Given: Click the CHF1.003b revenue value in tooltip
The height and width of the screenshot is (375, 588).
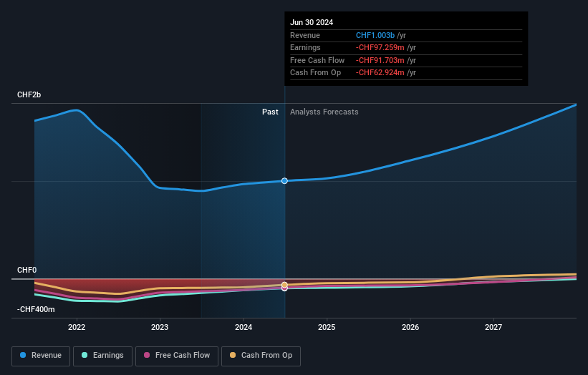Looking at the screenshot, I should click(375, 35).
